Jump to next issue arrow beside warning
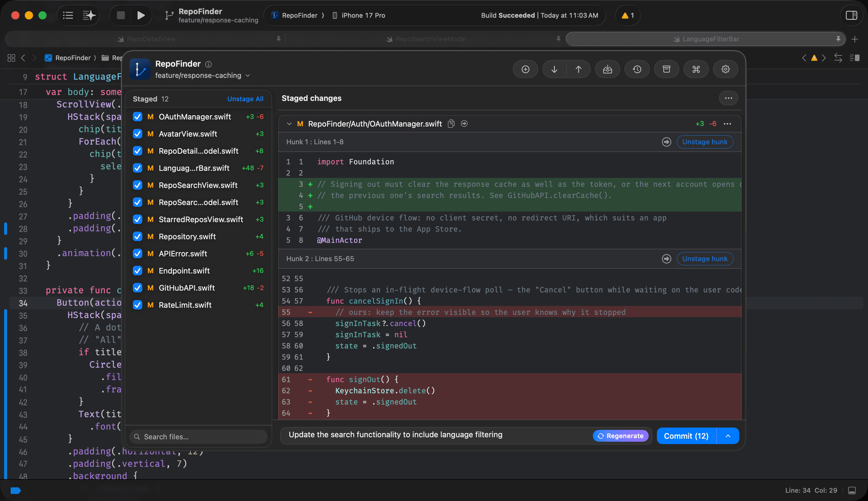Image resolution: width=868 pixels, height=501 pixels. tap(824, 58)
